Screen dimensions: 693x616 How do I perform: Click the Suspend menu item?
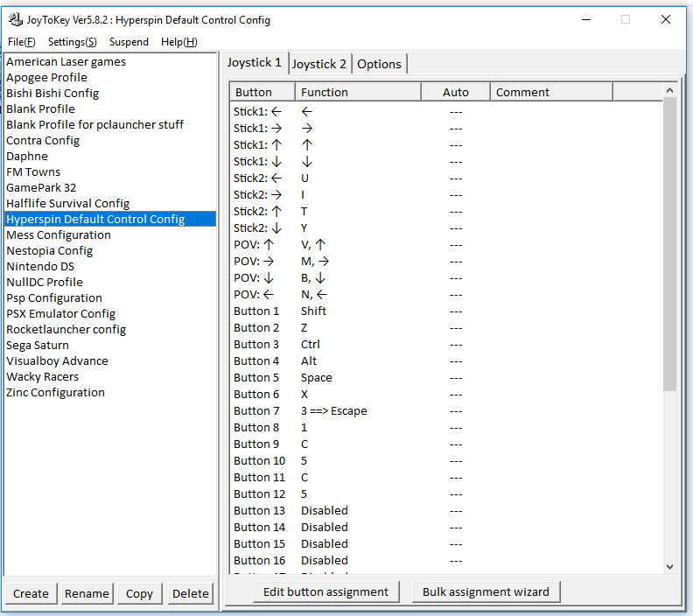pyautogui.click(x=129, y=42)
